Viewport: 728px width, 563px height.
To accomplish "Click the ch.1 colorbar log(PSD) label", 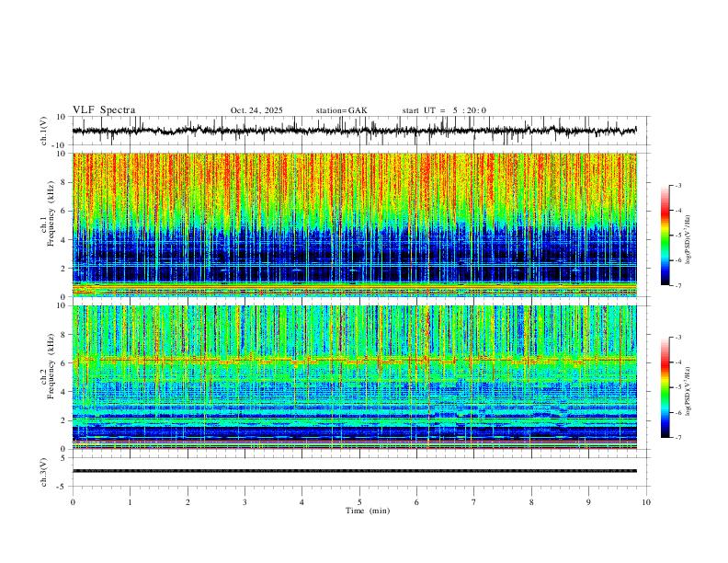I will point(688,240).
